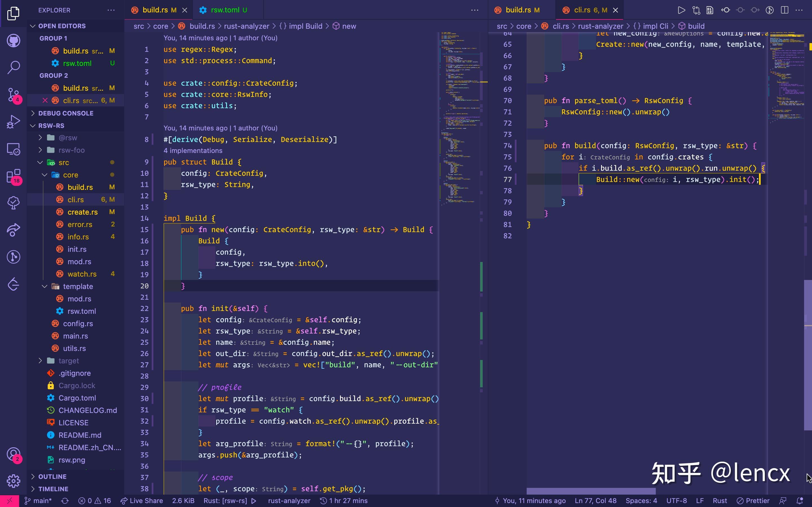812x507 pixels.
Task: Open the Run and Debug view
Action: pyautogui.click(x=14, y=122)
